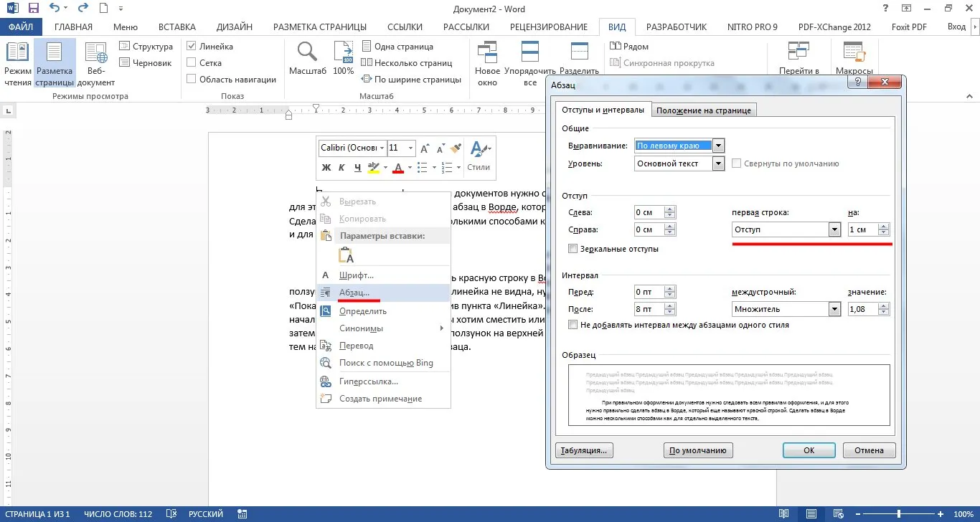Screen dimensions: 980x522
Task: Toggle bold Ж in mini toolbar
Action: (x=326, y=167)
